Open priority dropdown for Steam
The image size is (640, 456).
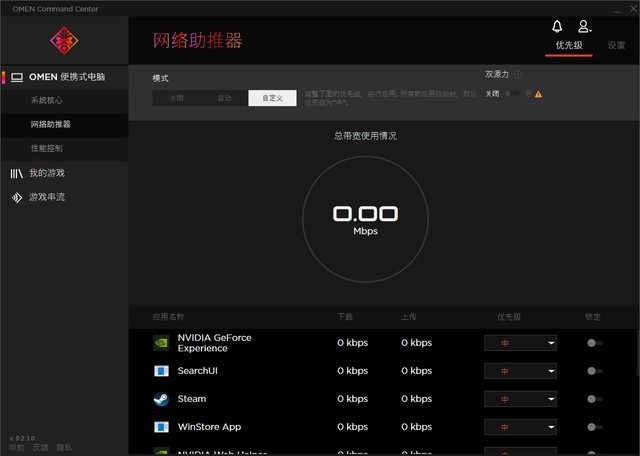point(520,399)
